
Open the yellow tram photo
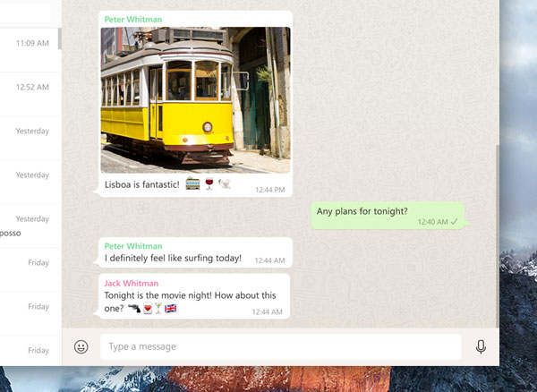pos(195,100)
